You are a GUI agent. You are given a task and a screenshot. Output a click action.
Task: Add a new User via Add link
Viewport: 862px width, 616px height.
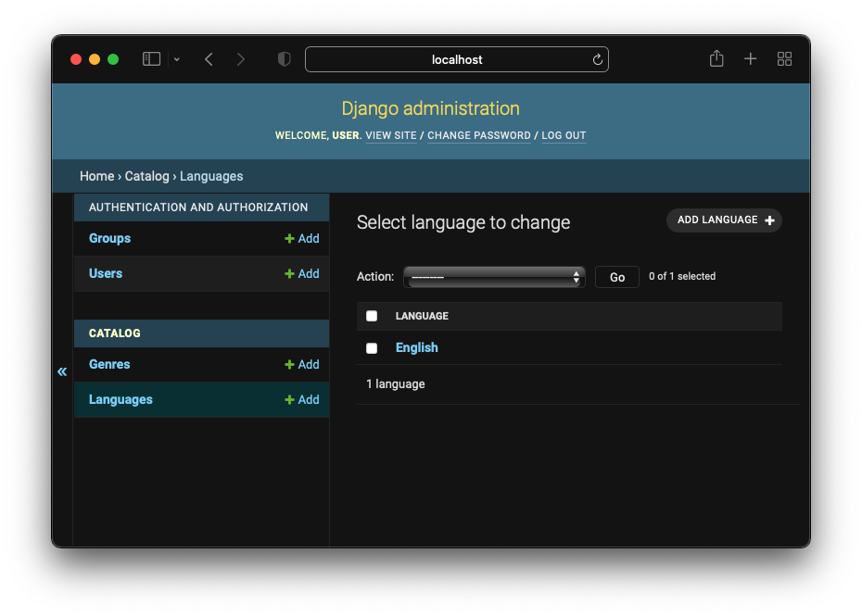click(302, 273)
